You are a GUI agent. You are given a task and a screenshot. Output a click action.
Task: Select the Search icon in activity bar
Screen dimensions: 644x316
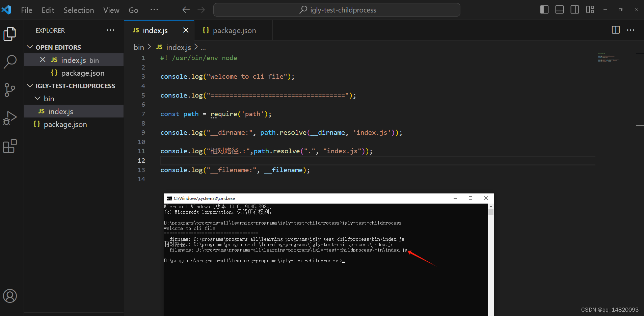point(10,62)
